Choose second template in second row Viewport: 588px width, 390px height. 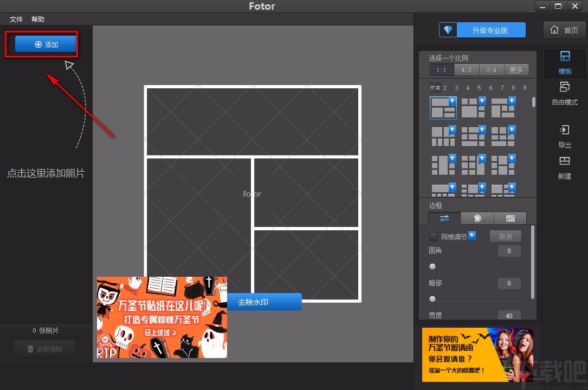[473, 136]
